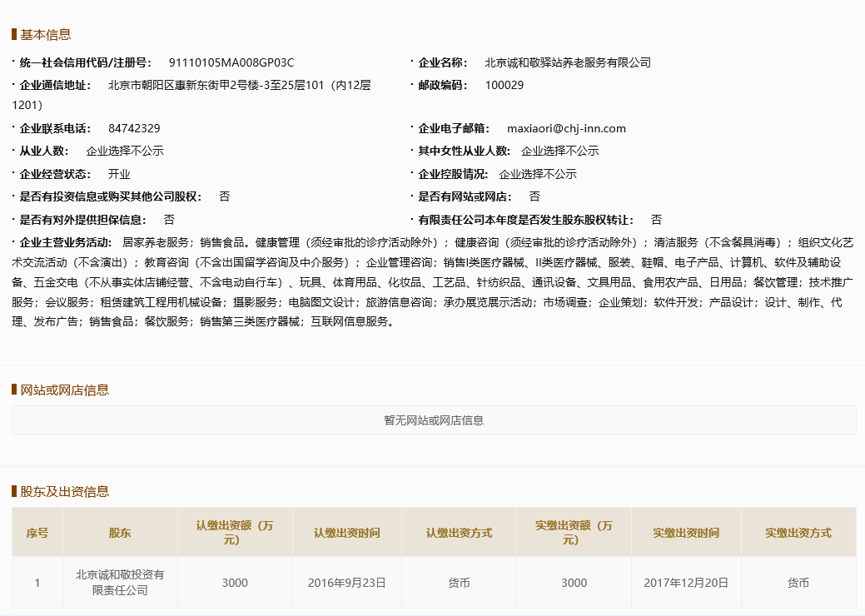Click 3000 under 认缴出资额

pos(235,583)
